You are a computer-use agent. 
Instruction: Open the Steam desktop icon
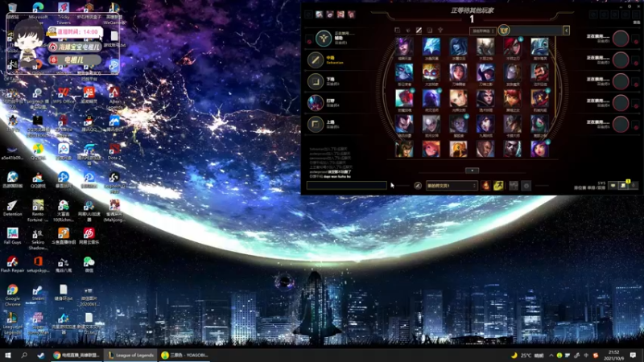tap(38, 293)
